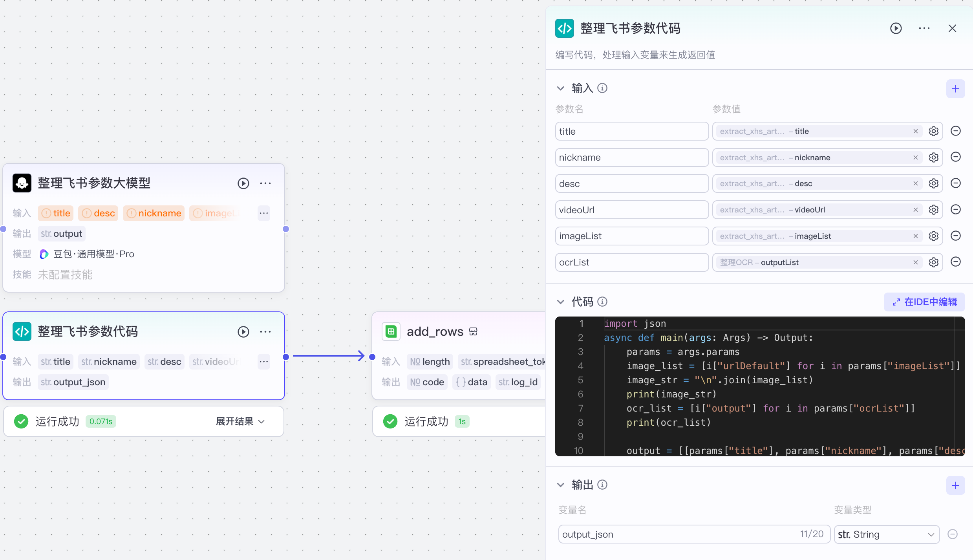Open more menu on 整理飞书参数代码 canvas node
The height and width of the screenshot is (560, 973).
[265, 332]
